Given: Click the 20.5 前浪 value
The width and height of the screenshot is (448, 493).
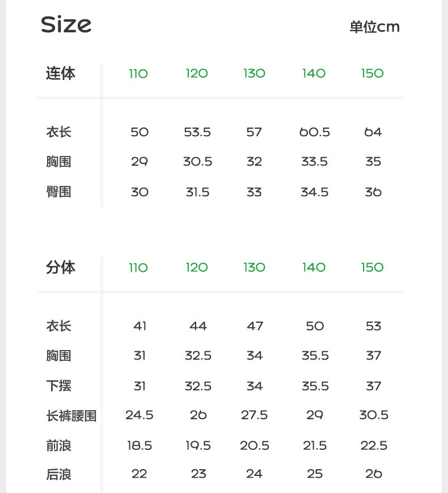Looking at the screenshot, I should [x=254, y=446].
